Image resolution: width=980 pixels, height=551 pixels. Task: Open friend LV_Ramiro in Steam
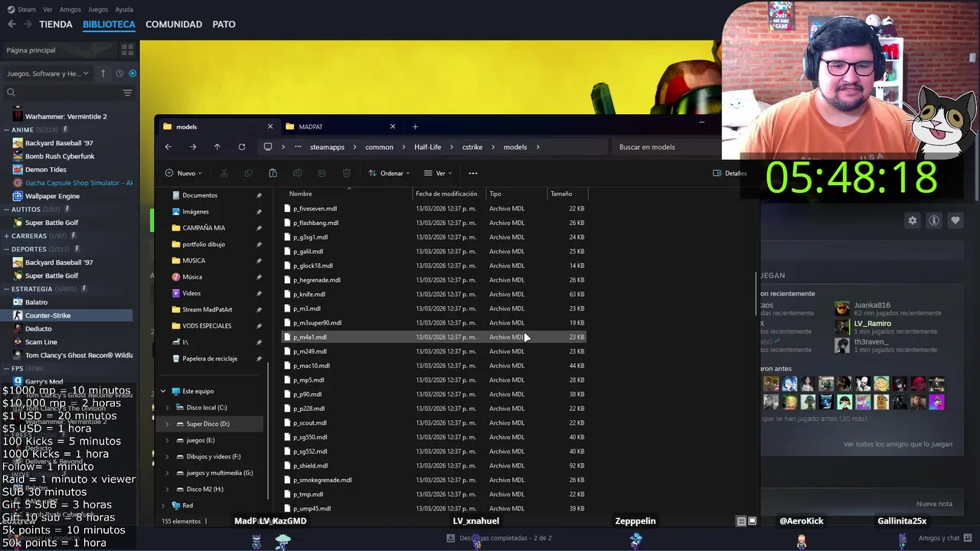tap(872, 324)
